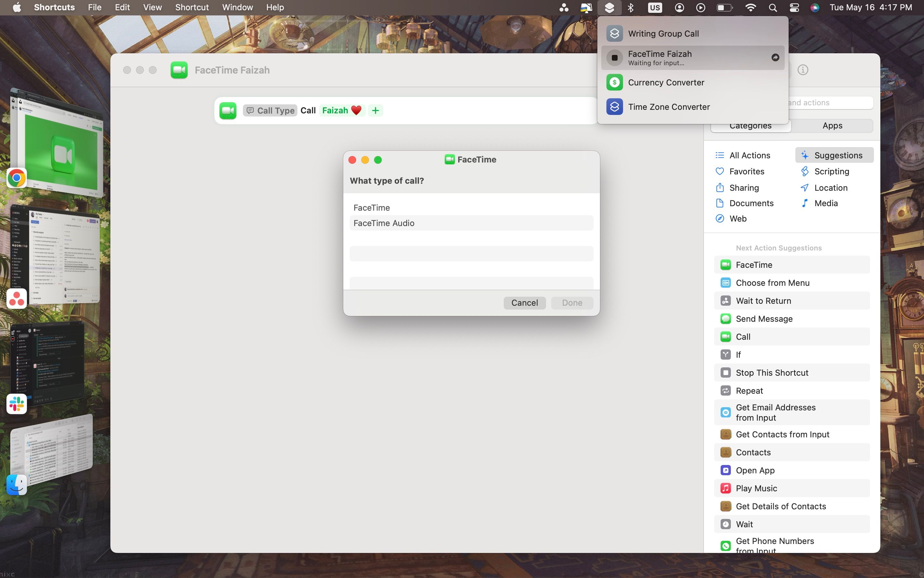
Task: Open the Web category
Action: point(731,219)
